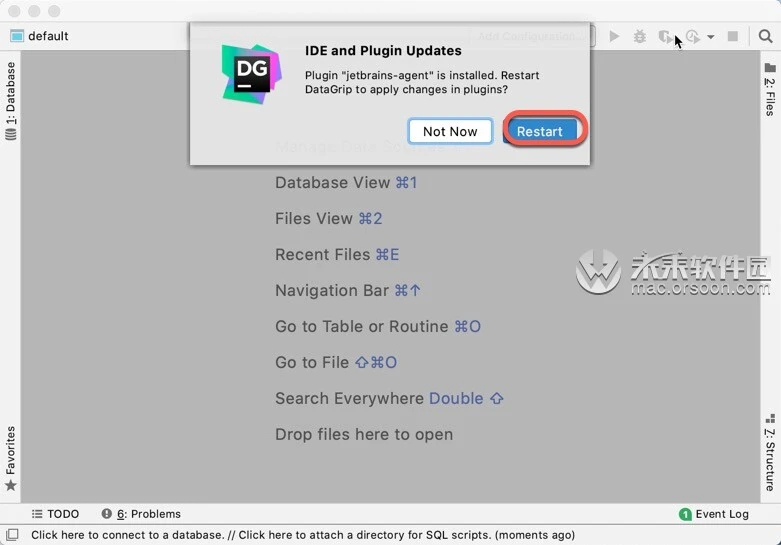The image size is (781, 545).
Task: Click the Files folder icon in right sidebar
Action: coord(770,67)
